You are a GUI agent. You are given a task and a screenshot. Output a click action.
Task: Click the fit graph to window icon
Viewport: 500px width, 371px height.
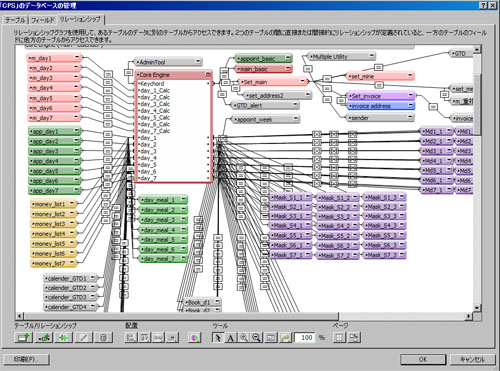point(271,338)
